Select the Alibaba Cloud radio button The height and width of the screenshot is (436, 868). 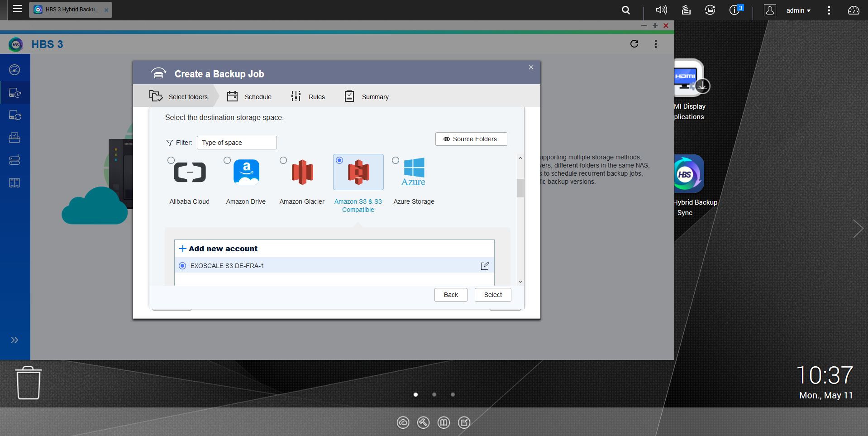[x=171, y=160]
